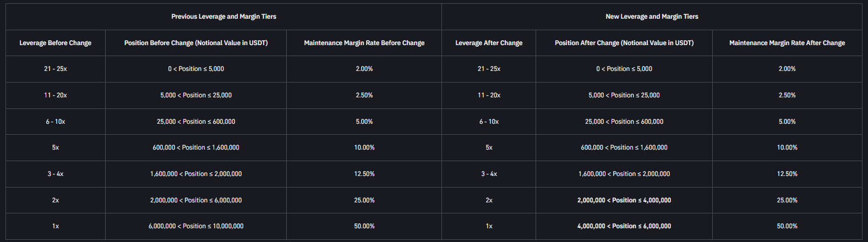Click the "Leverage After Change" column header
The image size is (868, 242).
[489, 43]
